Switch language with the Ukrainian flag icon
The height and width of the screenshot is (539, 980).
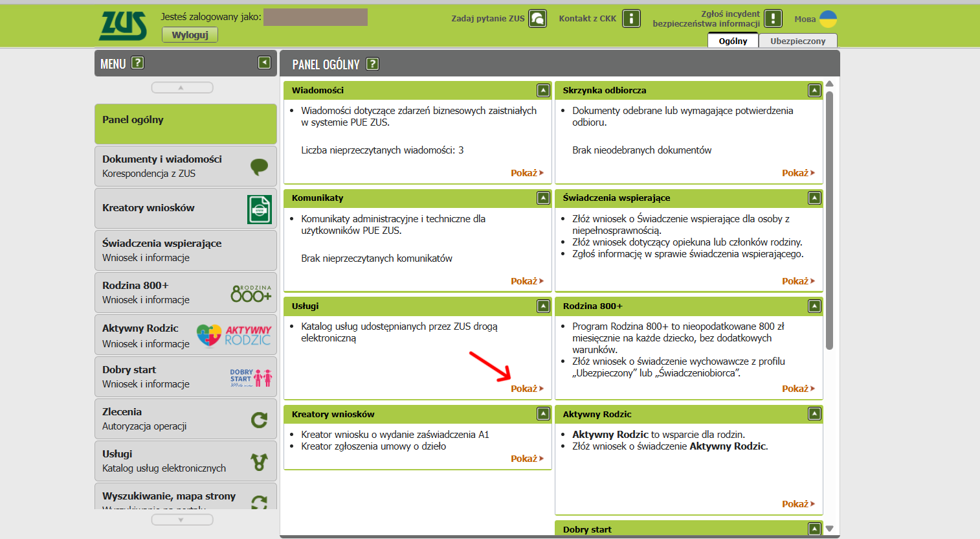tap(828, 19)
